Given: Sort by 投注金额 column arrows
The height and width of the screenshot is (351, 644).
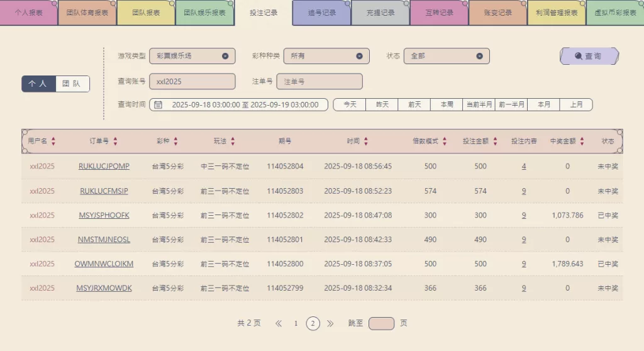Looking at the screenshot, I should (x=495, y=142).
